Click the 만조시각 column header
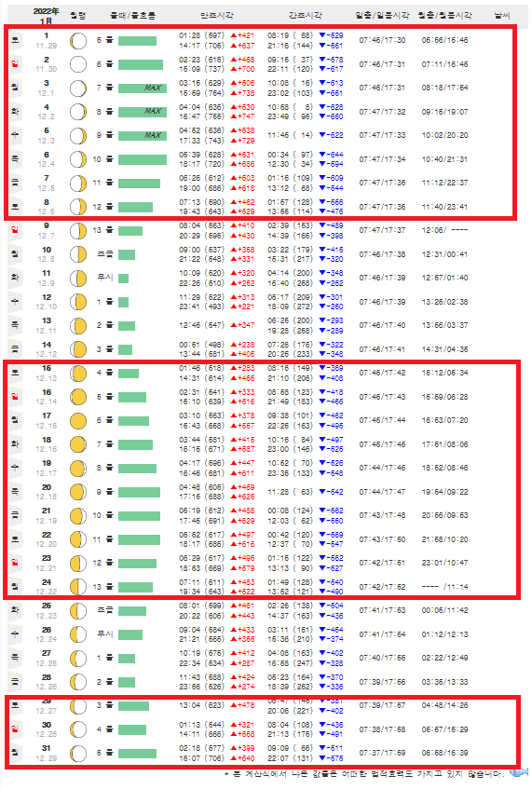 [x=217, y=16]
